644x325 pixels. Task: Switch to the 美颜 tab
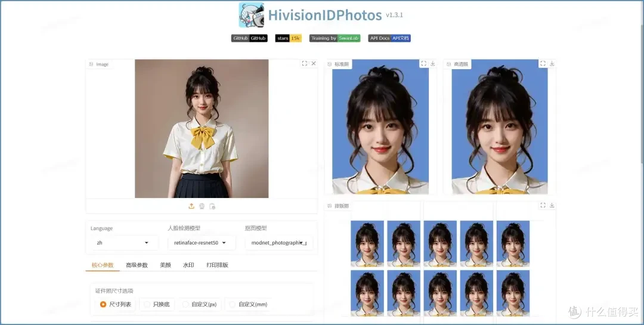point(165,265)
